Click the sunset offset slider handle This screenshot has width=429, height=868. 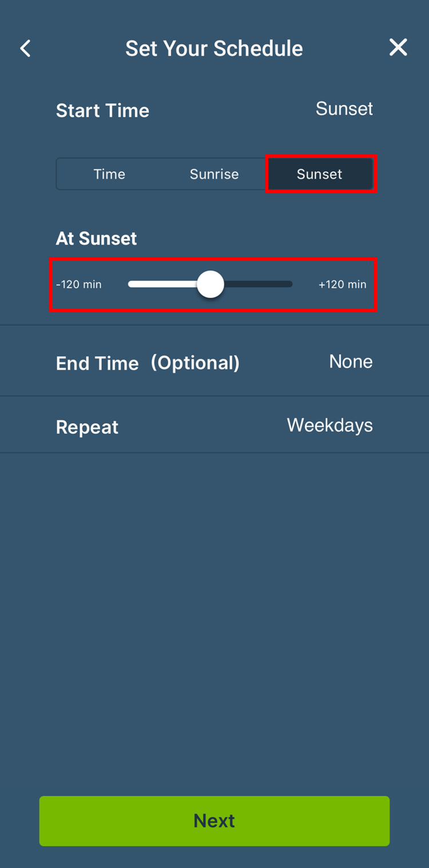coord(210,284)
